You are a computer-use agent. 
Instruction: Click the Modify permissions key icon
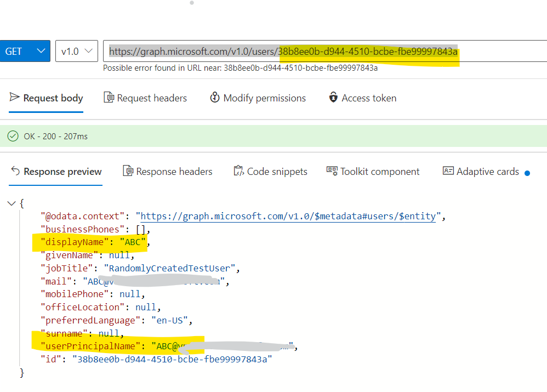coord(214,98)
